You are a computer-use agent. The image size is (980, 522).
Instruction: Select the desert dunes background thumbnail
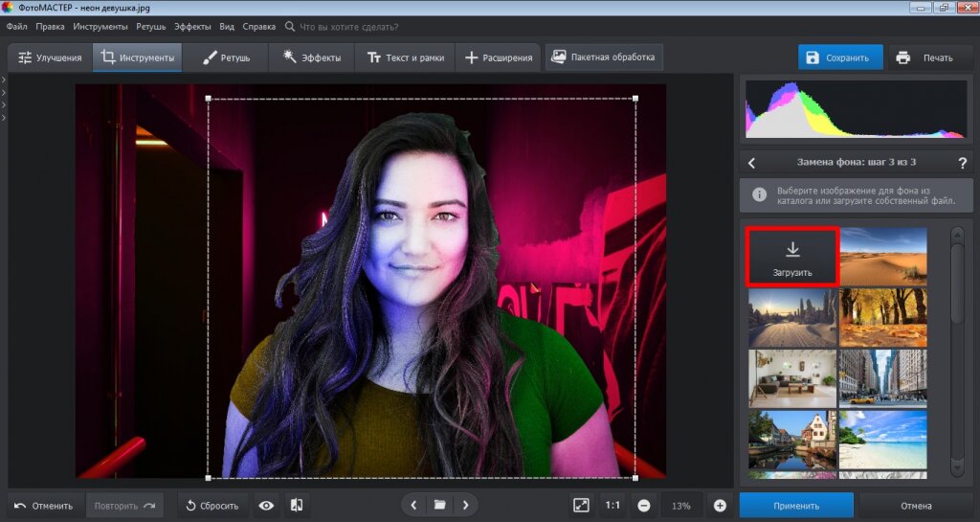click(882, 256)
